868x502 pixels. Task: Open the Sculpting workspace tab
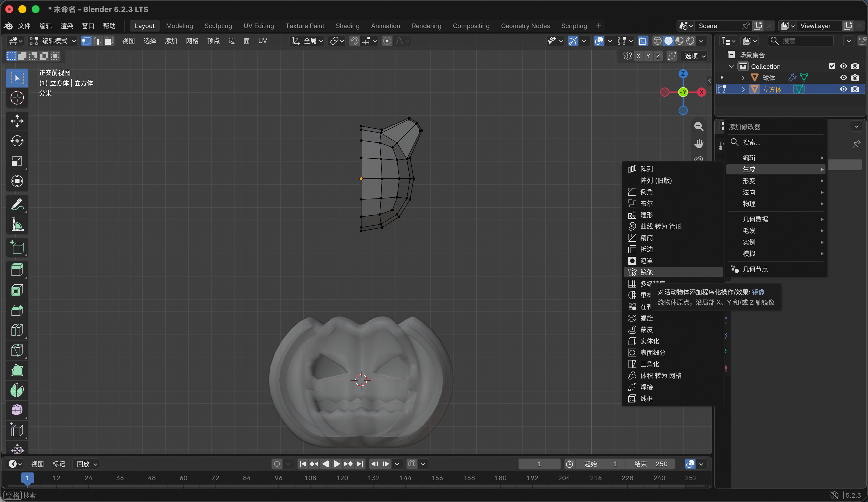tap(218, 26)
